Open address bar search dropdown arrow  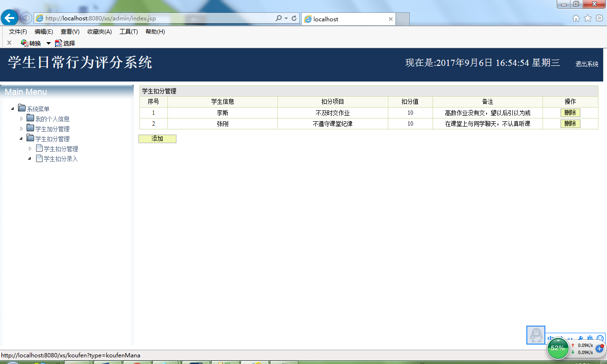click(286, 18)
